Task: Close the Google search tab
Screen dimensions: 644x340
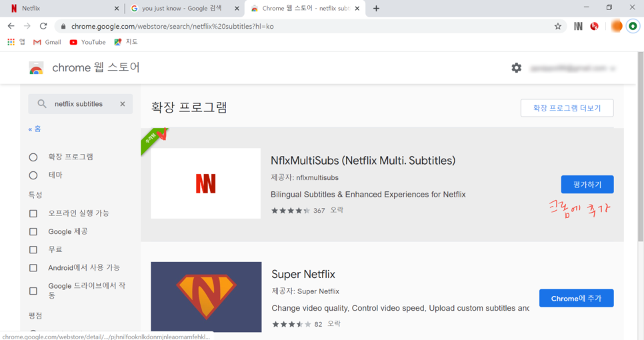Action: [237, 8]
